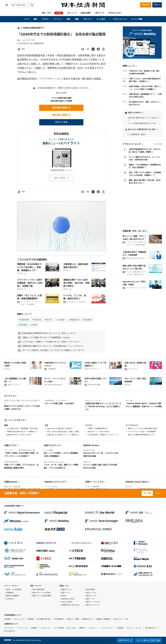Open #モビリティショー topic link
Screen dimensions: 166x644
pyautogui.click(x=120, y=19)
